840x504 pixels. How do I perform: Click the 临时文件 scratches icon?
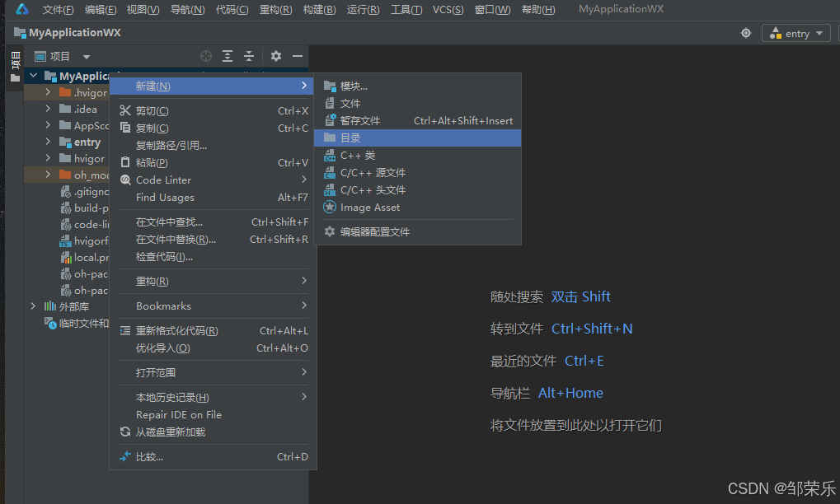click(49, 323)
